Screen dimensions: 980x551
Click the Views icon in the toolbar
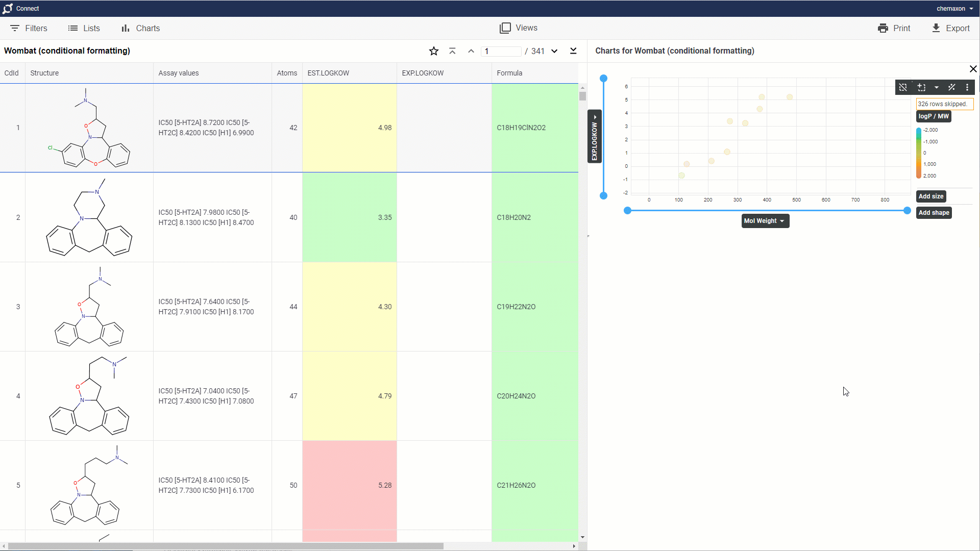[505, 28]
